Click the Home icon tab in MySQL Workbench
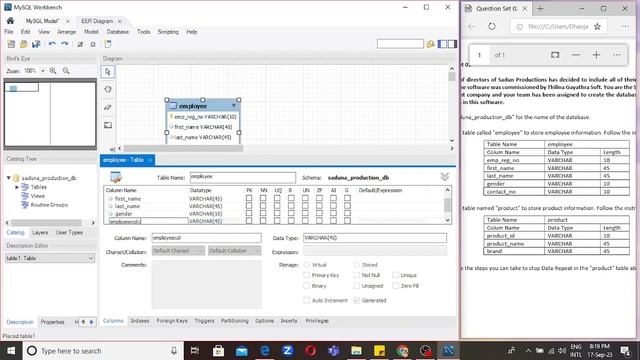 pyautogui.click(x=10, y=21)
